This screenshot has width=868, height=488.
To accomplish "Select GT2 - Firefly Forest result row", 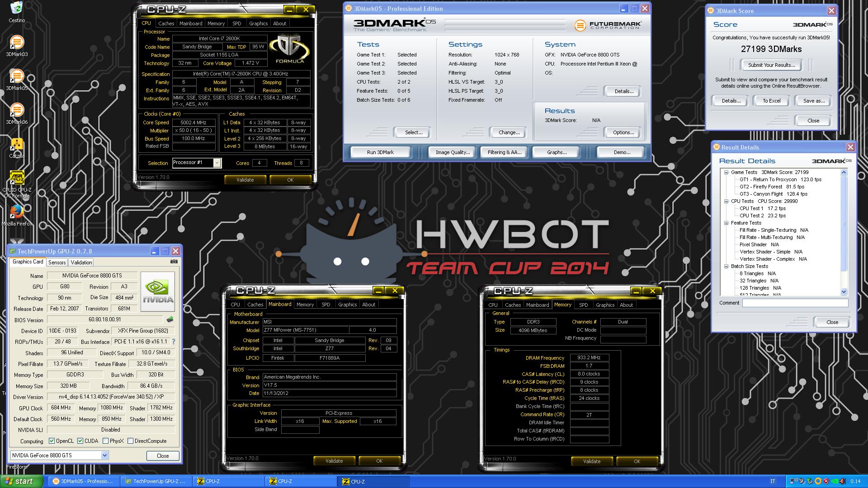I will click(772, 187).
